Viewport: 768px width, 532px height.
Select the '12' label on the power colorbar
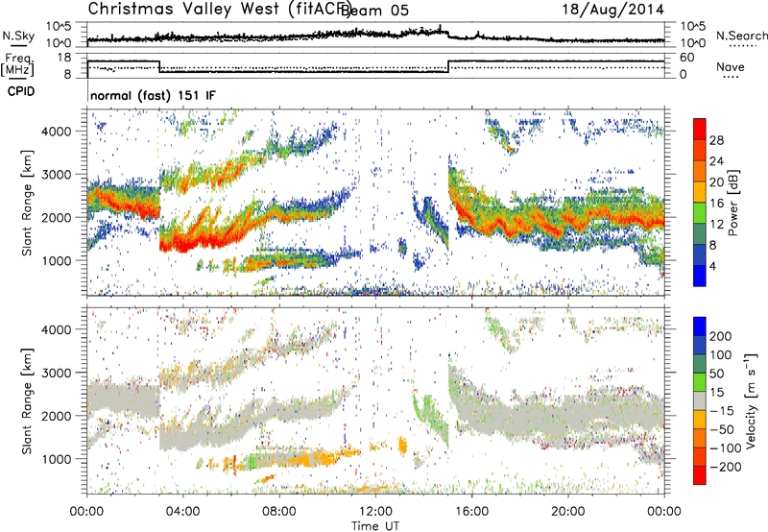pos(716,225)
